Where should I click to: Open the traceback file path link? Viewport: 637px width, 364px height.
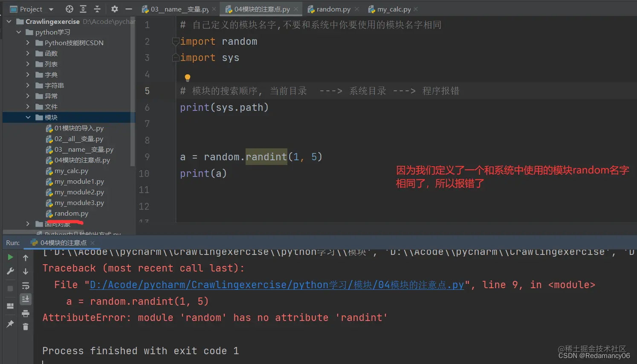click(x=277, y=285)
